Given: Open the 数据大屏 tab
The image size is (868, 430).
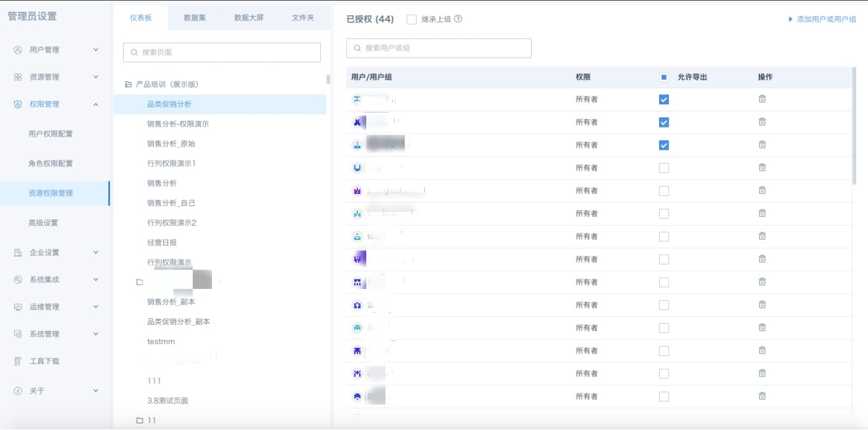Looking at the screenshot, I should click(249, 18).
